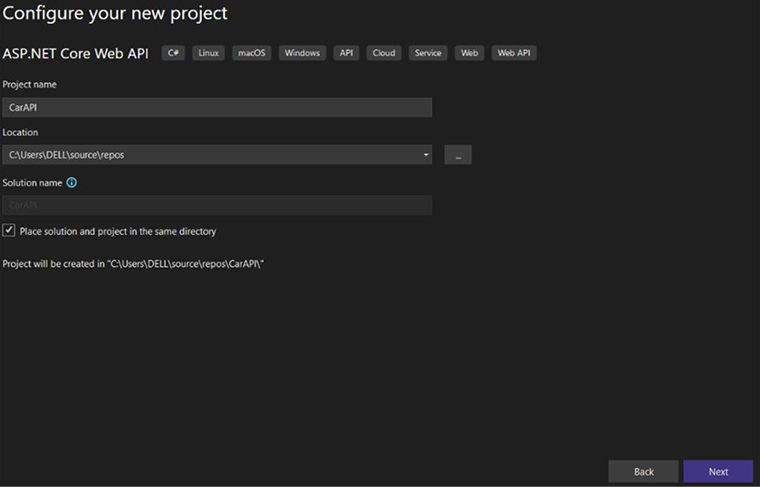Click the Location path text C:\Users\DELL\source\repos
The image size is (760, 487).
pyautogui.click(x=66, y=155)
